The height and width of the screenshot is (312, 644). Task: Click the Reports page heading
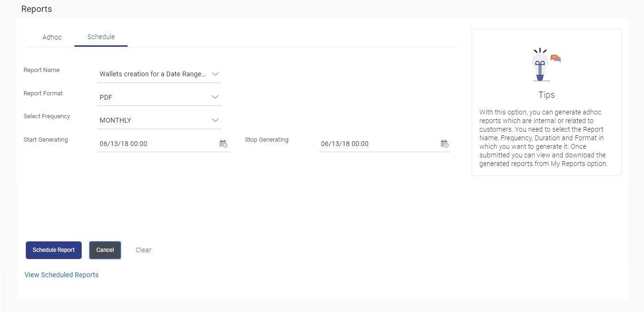click(x=37, y=9)
